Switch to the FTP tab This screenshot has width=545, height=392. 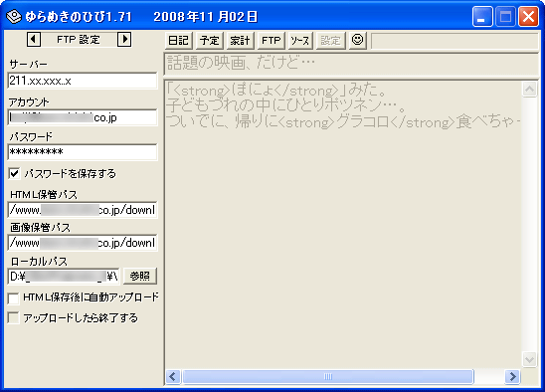[x=272, y=41]
